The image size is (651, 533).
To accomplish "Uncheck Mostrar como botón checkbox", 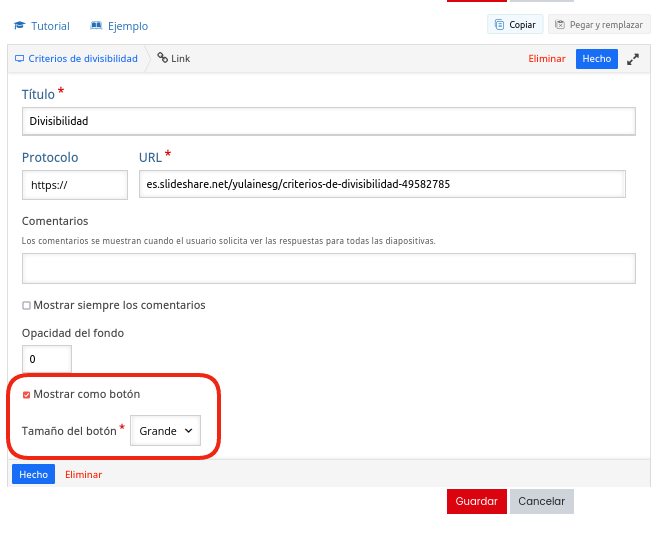I will tap(27, 394).
